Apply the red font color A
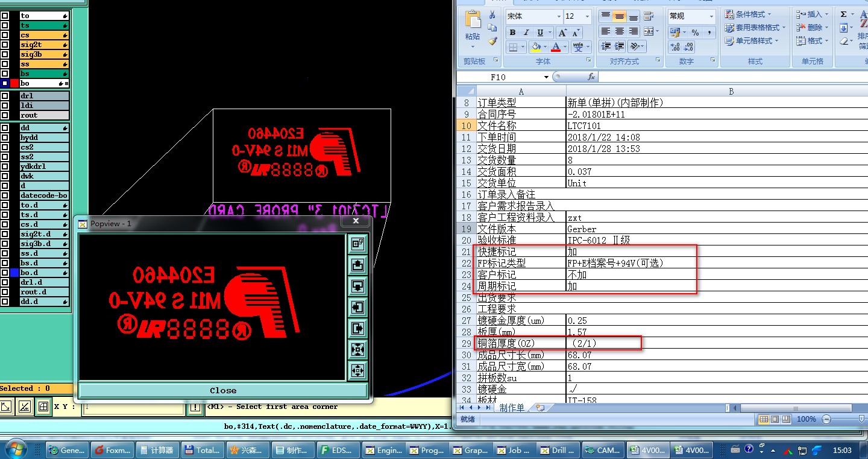 click(x=555, y=46)
